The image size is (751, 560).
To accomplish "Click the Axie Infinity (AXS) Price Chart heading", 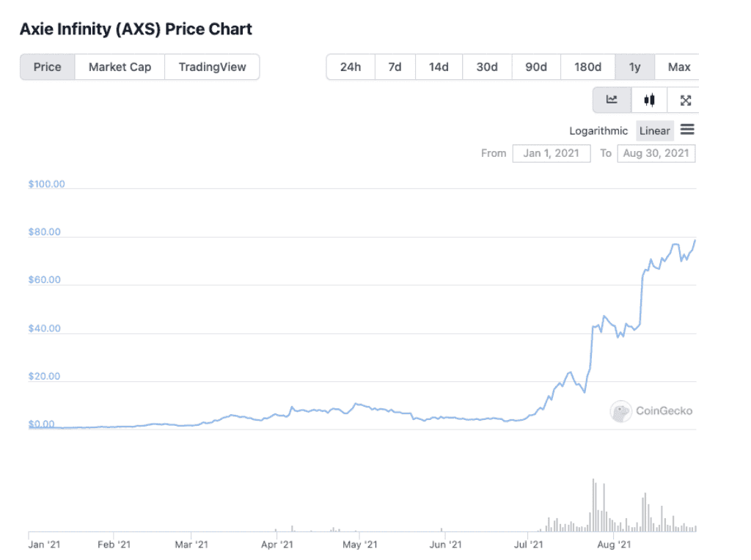I will [x=136, y=29].
